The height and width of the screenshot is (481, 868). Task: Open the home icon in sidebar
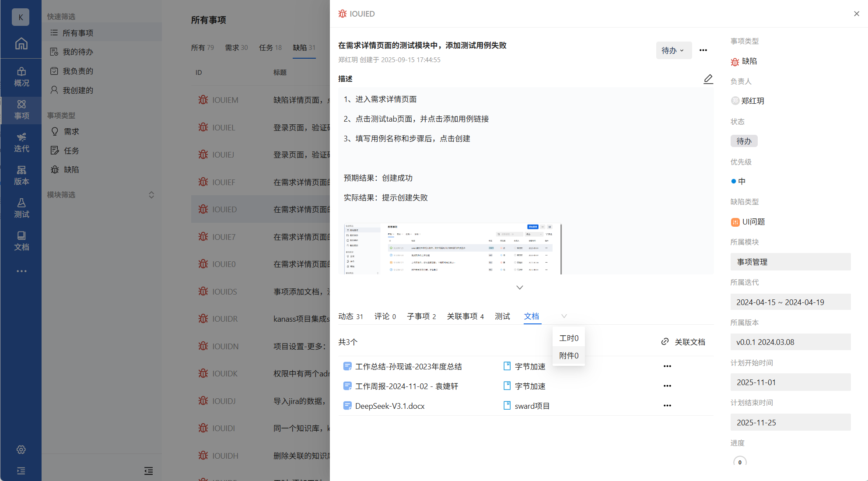(x=21, y=43)
